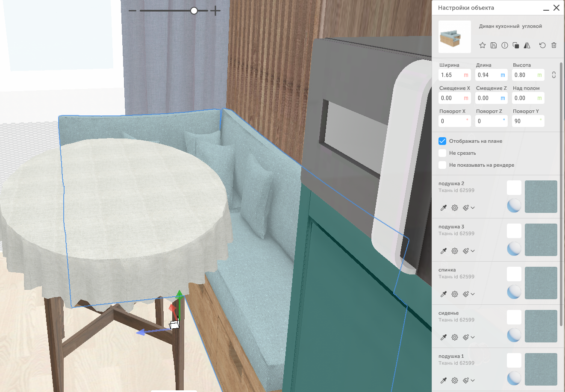Screen dimensions: 565x392
Task: Delete the object with the trash icon
Action: 554,45
